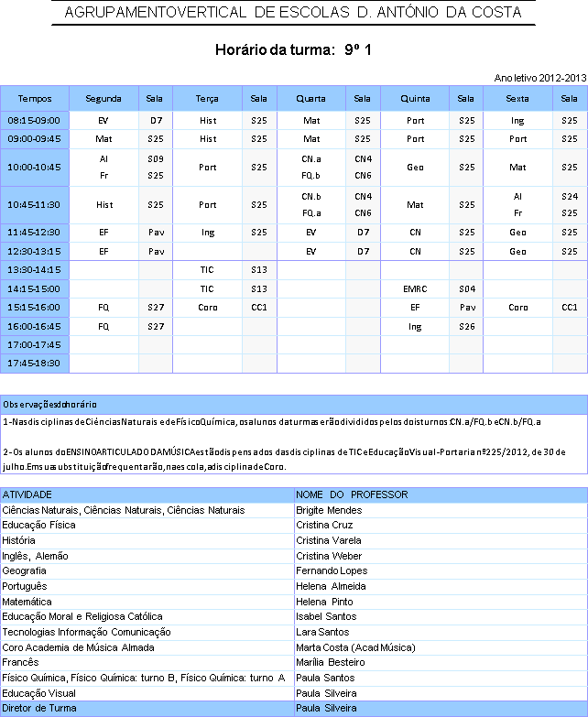Click the 'EMRC' class on Quinta
The width and height of the screenshot is (588, 717).
415,289
